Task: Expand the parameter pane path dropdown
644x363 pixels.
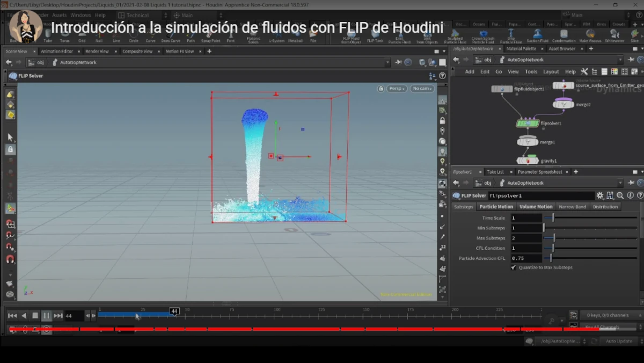Action: coord(620,183)
